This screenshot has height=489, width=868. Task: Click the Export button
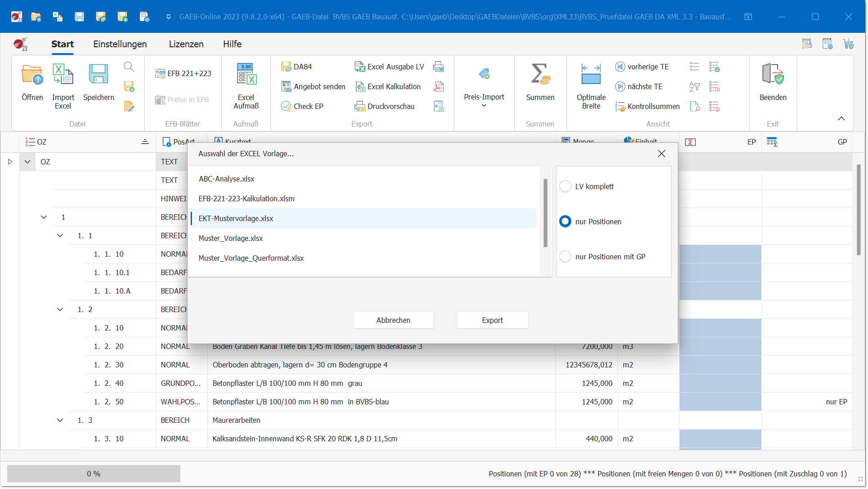coord(492,320)
